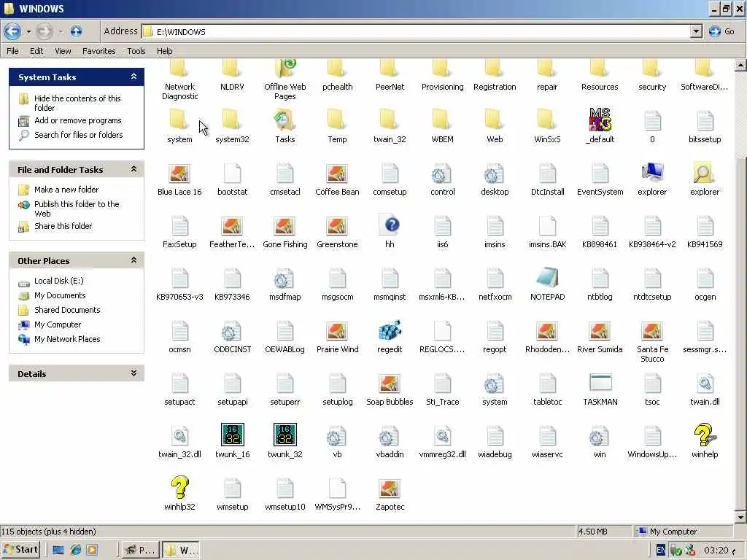Viewport: 747px width, 560px height.
Task: Go to Local Disk (E:)
Action: point(58,281)
